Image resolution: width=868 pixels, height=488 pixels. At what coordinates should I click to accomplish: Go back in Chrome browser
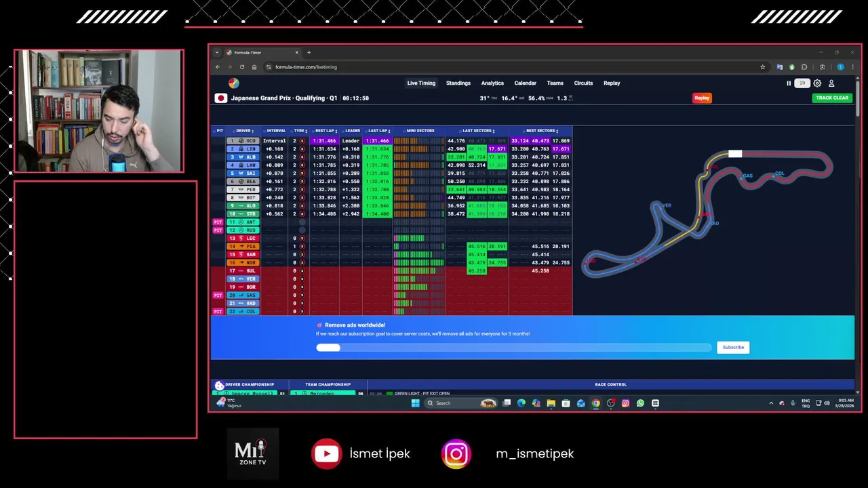(x=218, y=67)
